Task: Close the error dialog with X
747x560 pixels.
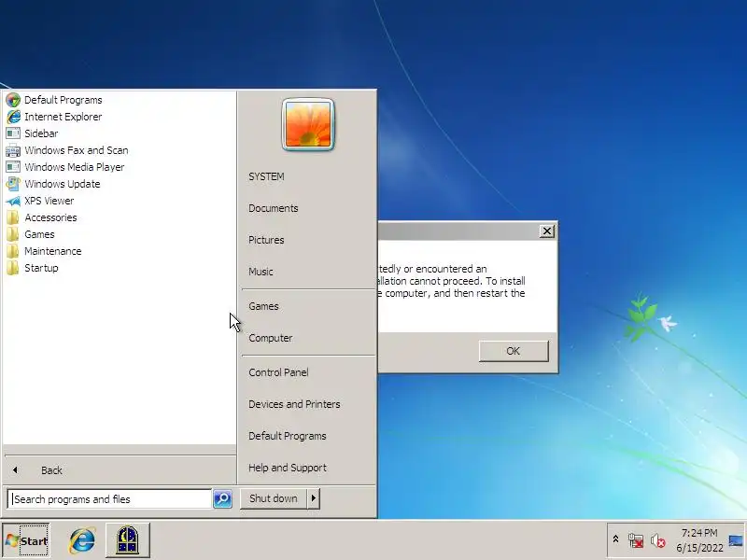Action: click(x=547, y=231)
